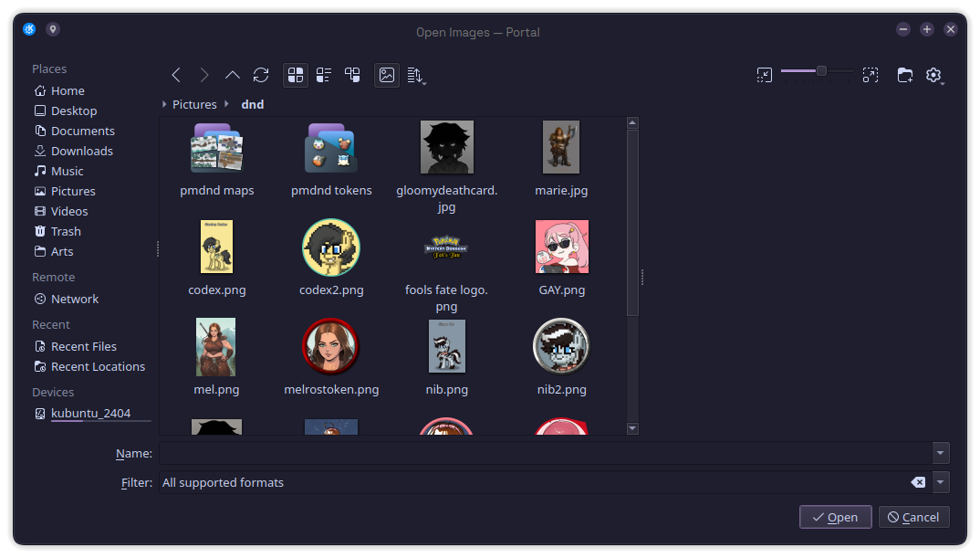This screenshot has height=558, width=980.
Task: Select Pictures in the breadcrumb path
Action: [x=194, y=104]
